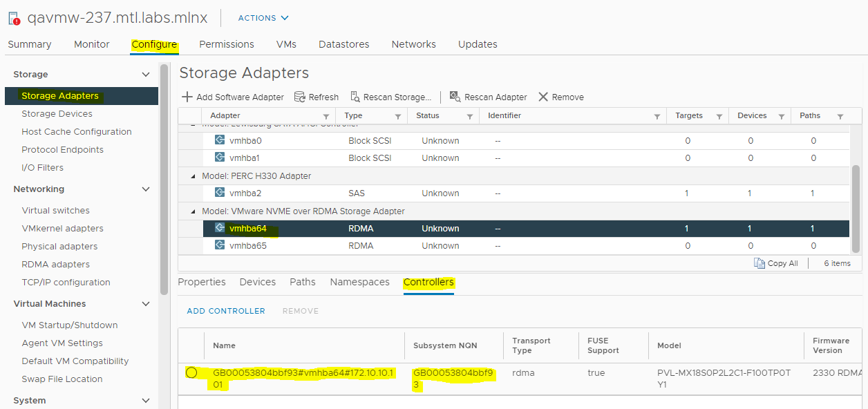Viewport: 868px width, 409px height.
Task: Click the Rescan Adapter label
Action: click(x=496, y=97)
